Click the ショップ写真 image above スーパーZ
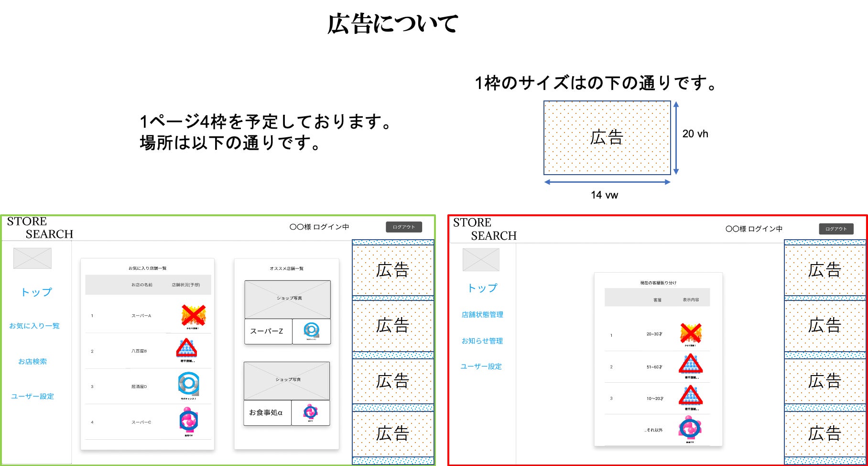868x466 pixels. pos(288,300)
